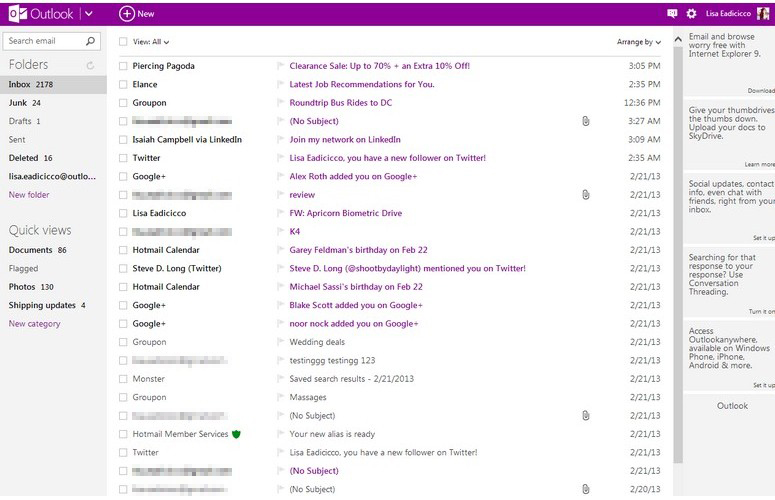This screenshot has width=775, height=500.
Task: Click the message list vertical scrollbar
Action: point(678,254)
